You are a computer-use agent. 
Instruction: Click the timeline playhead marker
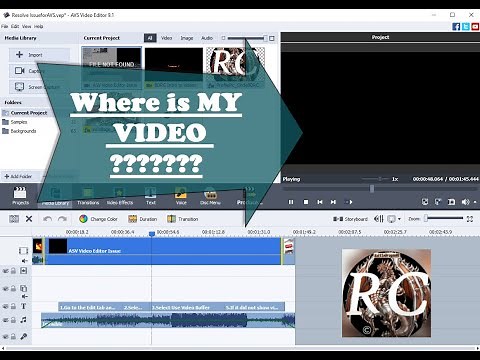tap(152, 234)
